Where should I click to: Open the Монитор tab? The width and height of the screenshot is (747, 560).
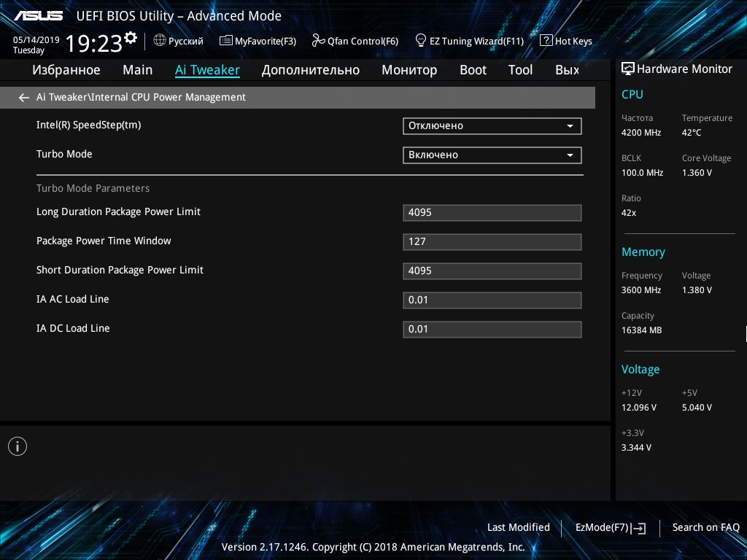pos(409,70)
